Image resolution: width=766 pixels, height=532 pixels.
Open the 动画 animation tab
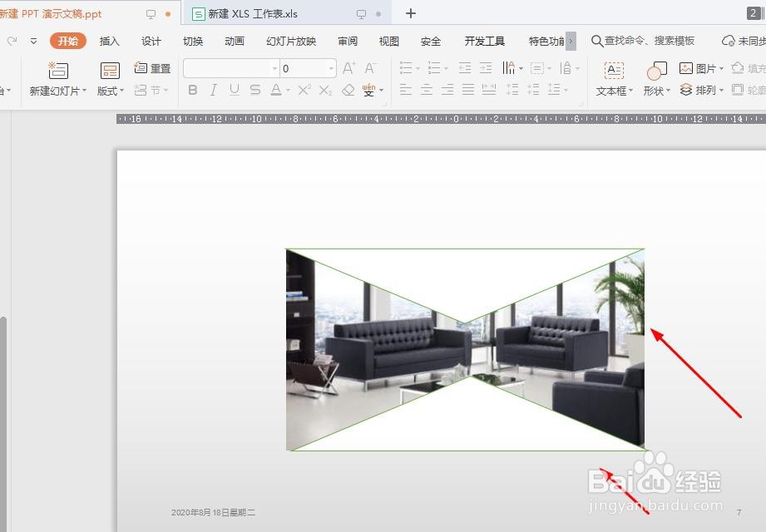coord(235,41)
